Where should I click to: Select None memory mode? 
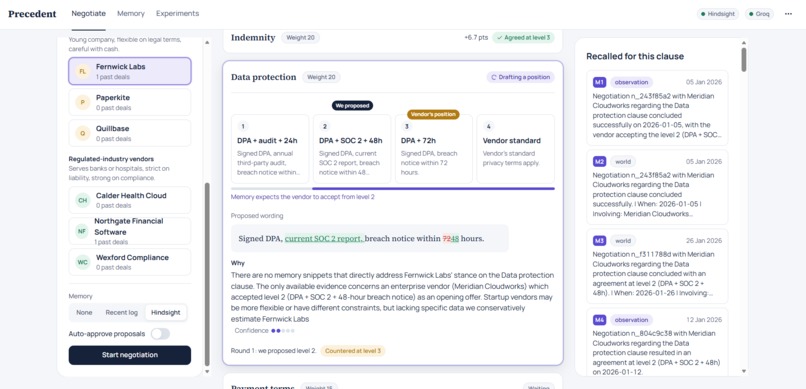[84, 312]
